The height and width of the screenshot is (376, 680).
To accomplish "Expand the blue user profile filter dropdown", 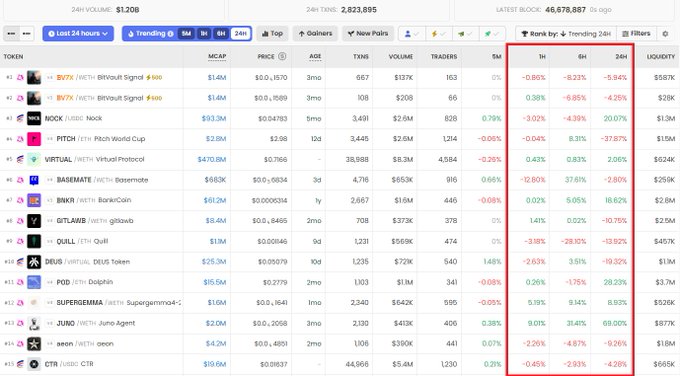I will [411, 33].
